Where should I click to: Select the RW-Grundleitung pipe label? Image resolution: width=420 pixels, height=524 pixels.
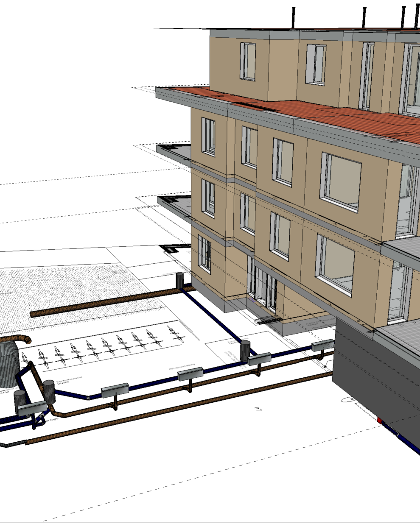click(179, 367)
